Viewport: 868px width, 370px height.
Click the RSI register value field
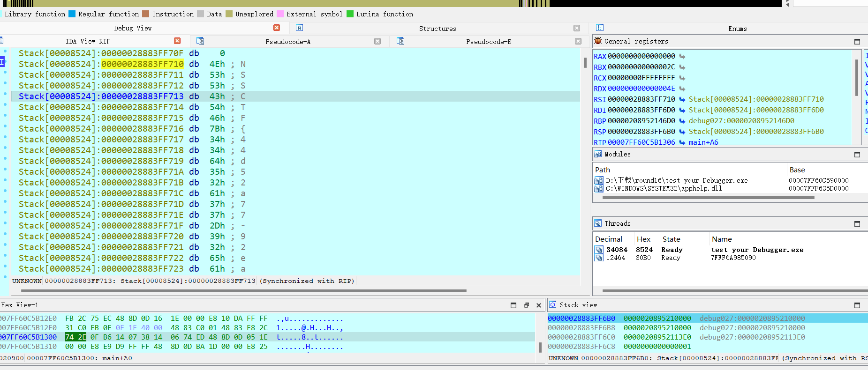click(x=642, y=99)
